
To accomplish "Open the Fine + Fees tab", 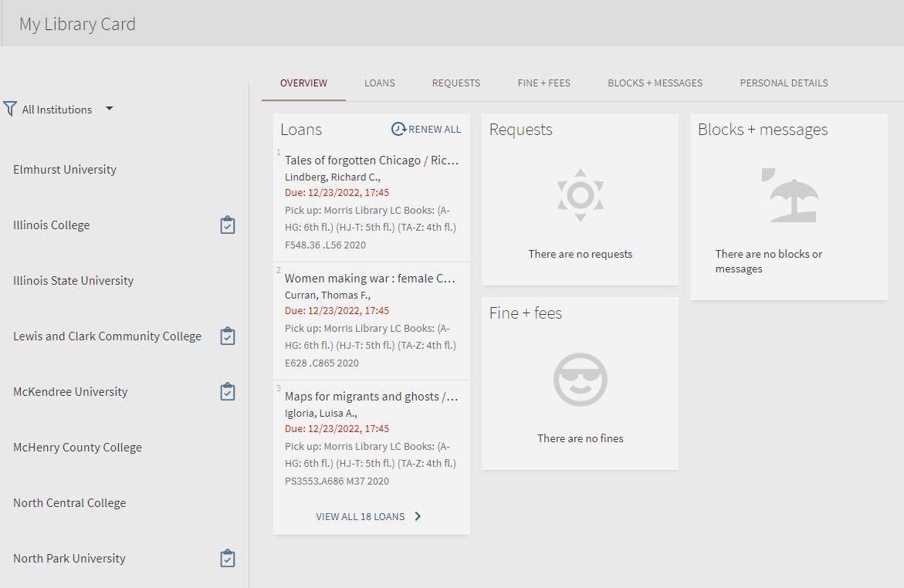I will pyautogui.click(x=543, y=83).
